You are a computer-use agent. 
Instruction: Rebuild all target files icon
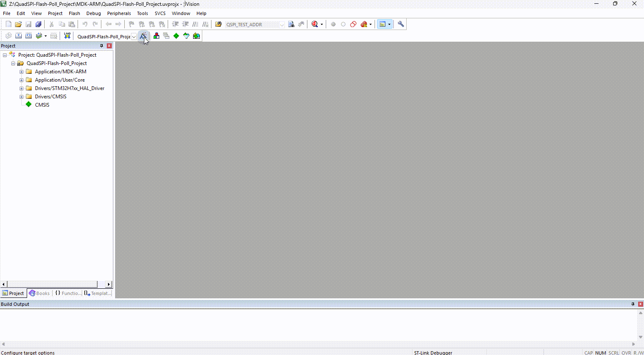pyautogui.click(x=28, y=36)
